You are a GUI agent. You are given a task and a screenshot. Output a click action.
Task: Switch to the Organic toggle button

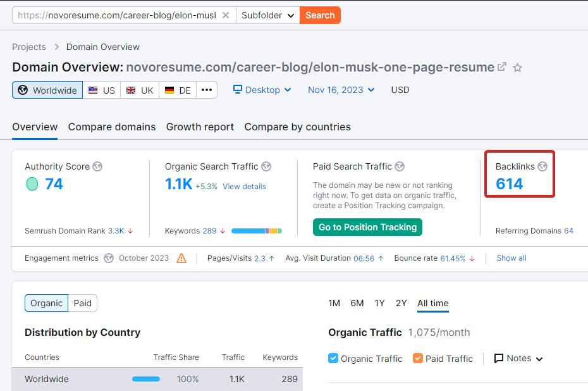tap(47, 303)
